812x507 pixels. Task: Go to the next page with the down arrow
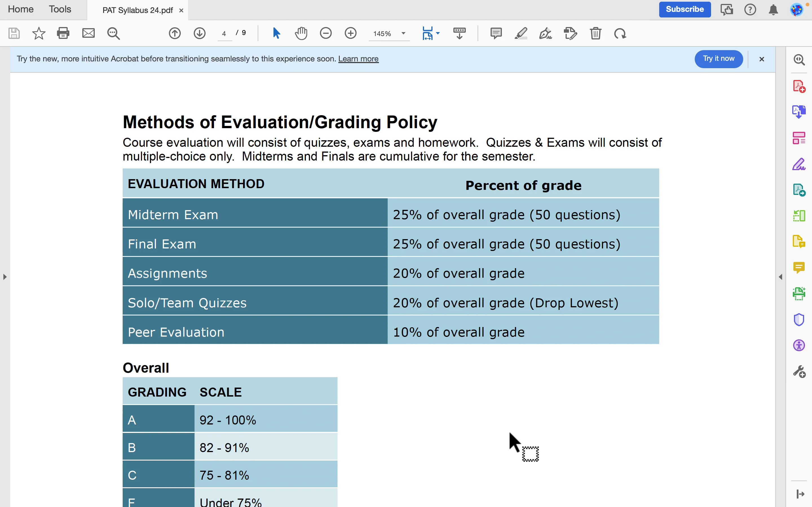pyautogui.click(x=200, y=33)
